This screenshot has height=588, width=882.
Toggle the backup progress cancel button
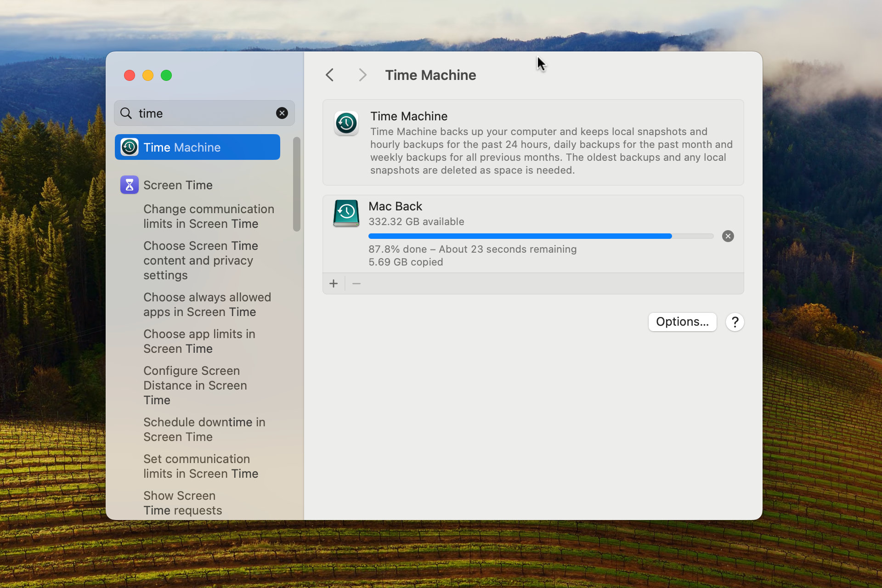tap(727, 236)
